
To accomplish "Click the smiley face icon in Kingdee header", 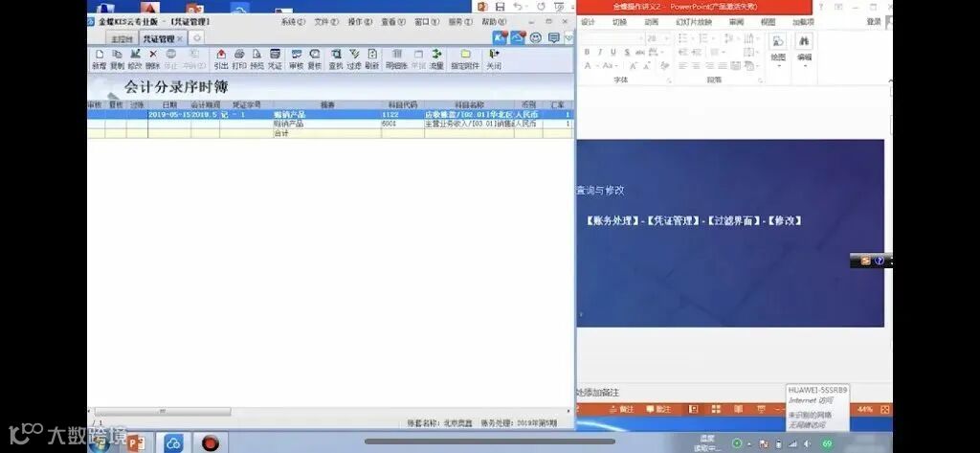I will point(536,37).
